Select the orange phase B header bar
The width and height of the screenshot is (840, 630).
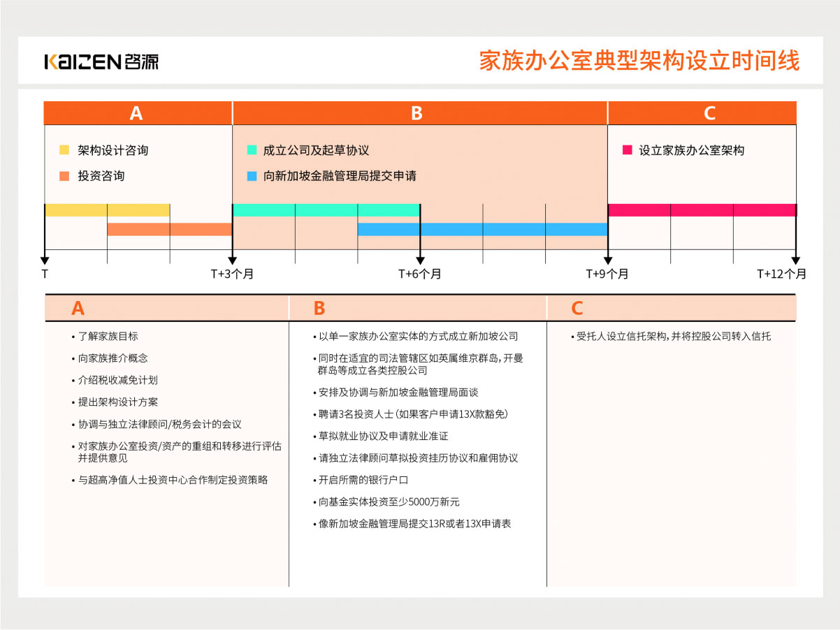419,113
